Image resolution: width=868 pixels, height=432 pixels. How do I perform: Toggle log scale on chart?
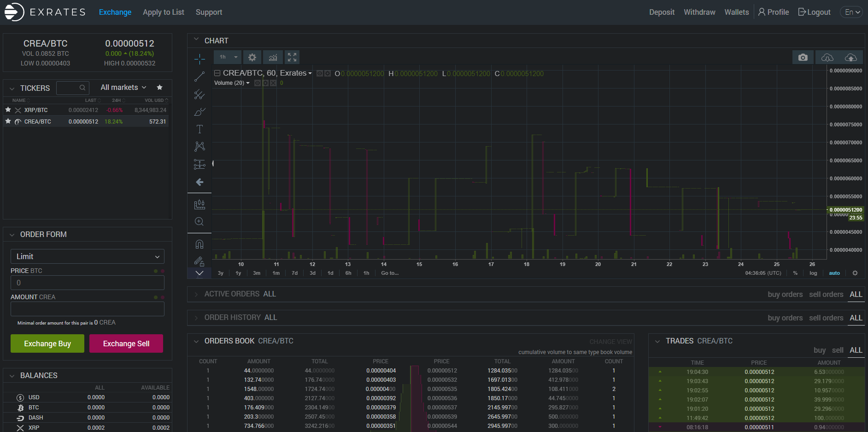pos(813,273)
